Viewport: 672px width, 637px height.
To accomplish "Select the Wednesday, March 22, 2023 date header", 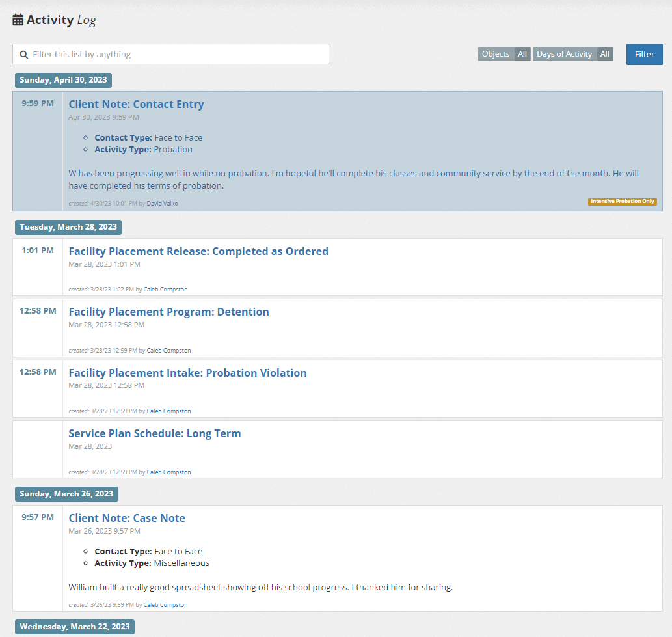I will [x=74, y=626].
